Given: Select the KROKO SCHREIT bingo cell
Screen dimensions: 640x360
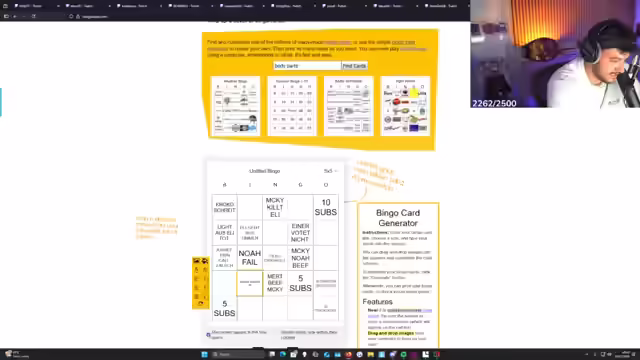Looking at the screenshot, I should 224,207.
